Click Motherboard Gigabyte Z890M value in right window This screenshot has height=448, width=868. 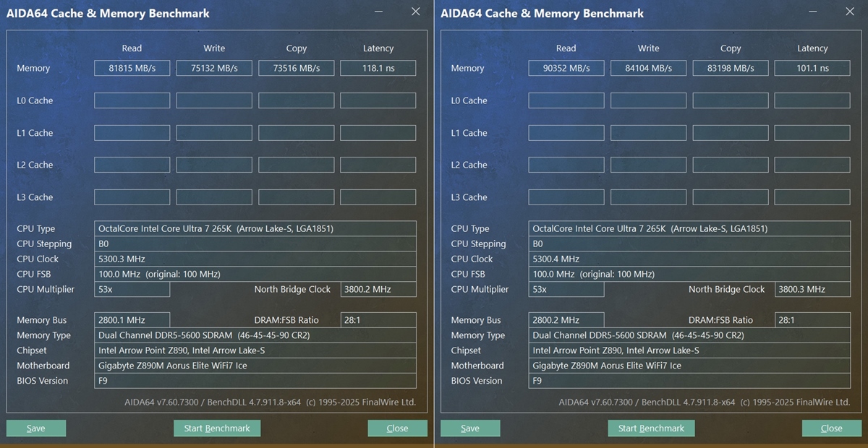[x=689, y=366]
